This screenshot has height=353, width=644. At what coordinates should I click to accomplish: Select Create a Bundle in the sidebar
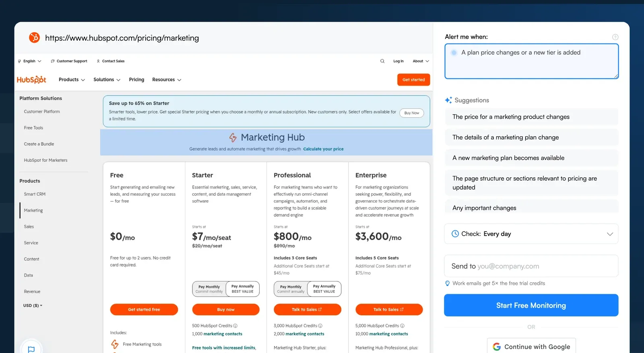[x=39, y=144]
